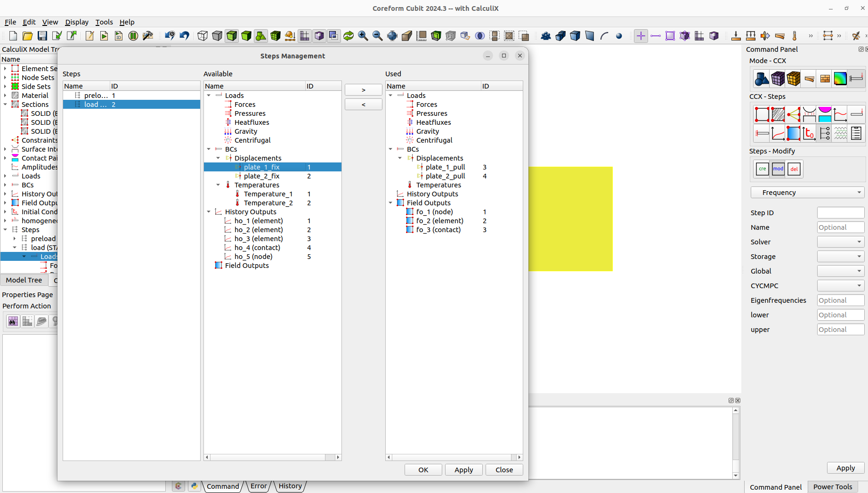
Task: Select the material bricks icon
Action: click(x=825, y=79)
